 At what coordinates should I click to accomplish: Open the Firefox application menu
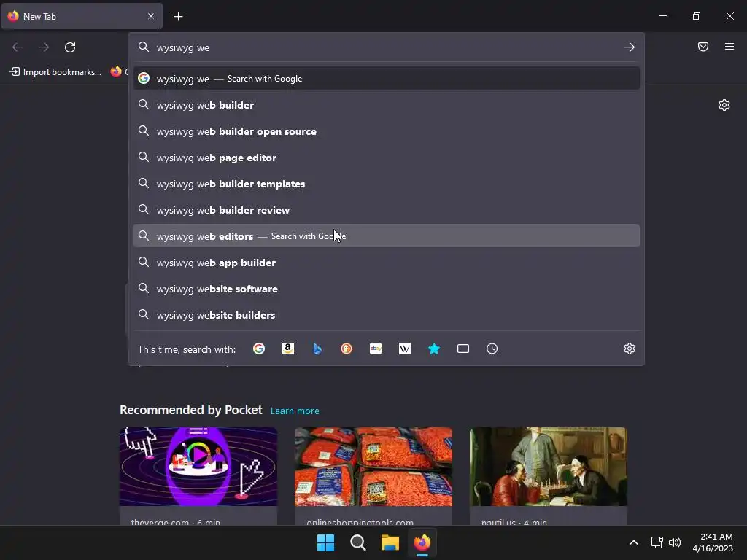(729, 47)
